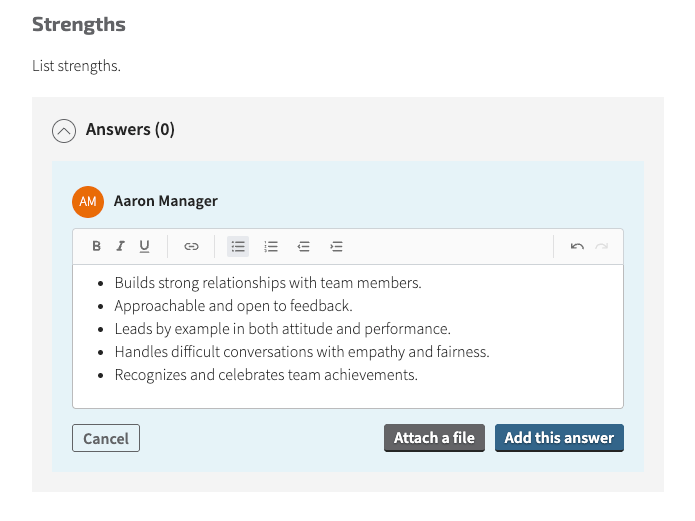Place cursor in "Builds strong relationships" line
Viewport: 695px width, 521px height.
(x=267, y=283)
